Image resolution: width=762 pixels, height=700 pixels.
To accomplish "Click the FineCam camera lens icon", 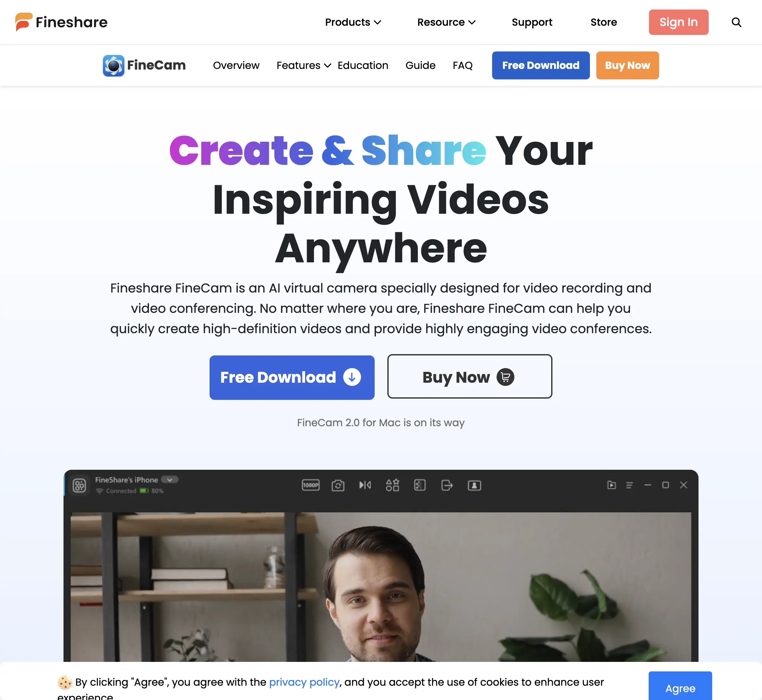I will [x=113, y=65].
